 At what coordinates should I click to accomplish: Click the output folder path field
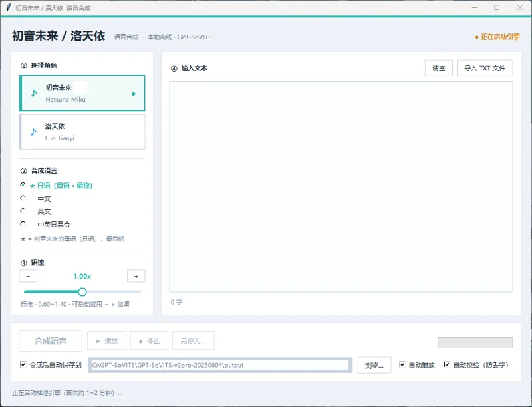220,365
